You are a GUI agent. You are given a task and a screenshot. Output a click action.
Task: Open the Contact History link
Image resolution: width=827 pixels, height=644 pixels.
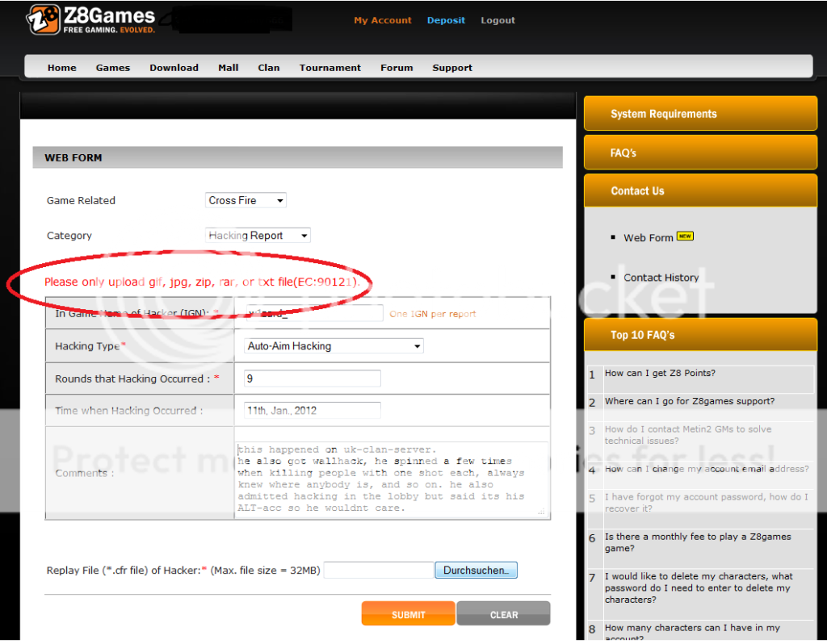click(x=661, y=278)
